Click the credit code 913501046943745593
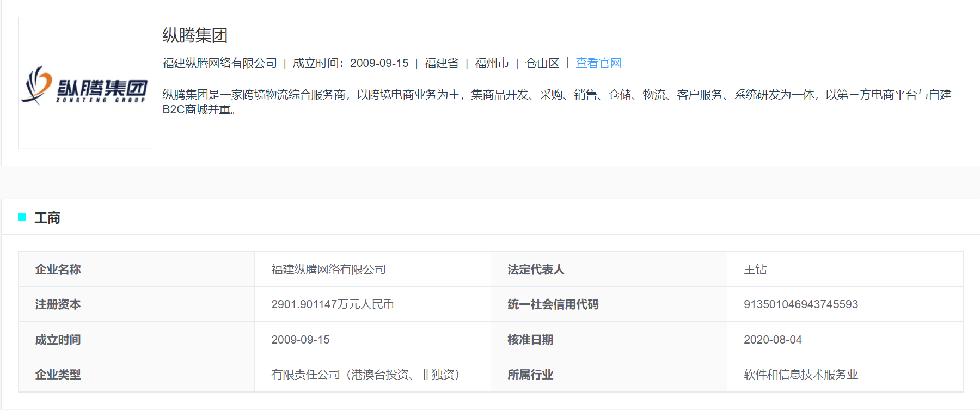Screen dimensions: 980x410 tap(801, 304)
